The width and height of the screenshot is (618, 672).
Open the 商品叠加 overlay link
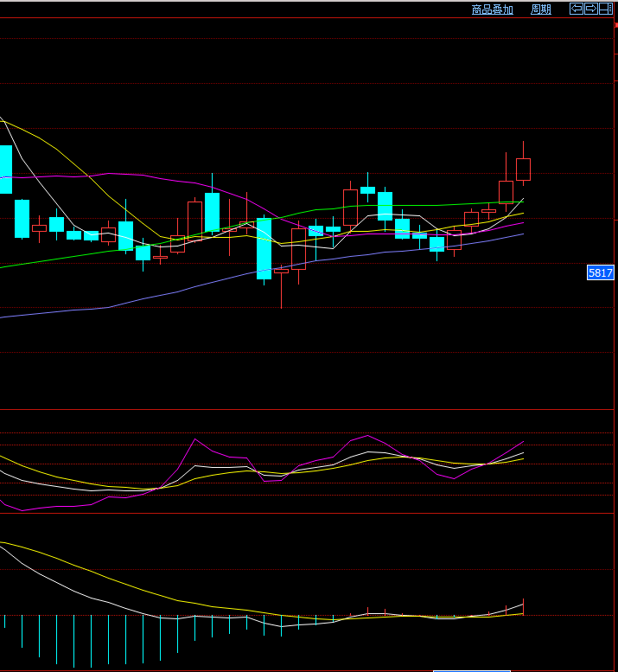492,10
